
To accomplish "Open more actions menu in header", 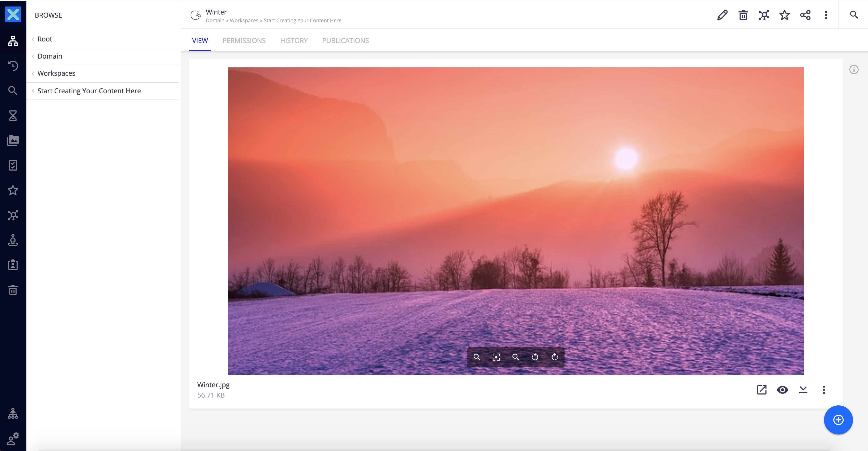I will coord(826,15).
